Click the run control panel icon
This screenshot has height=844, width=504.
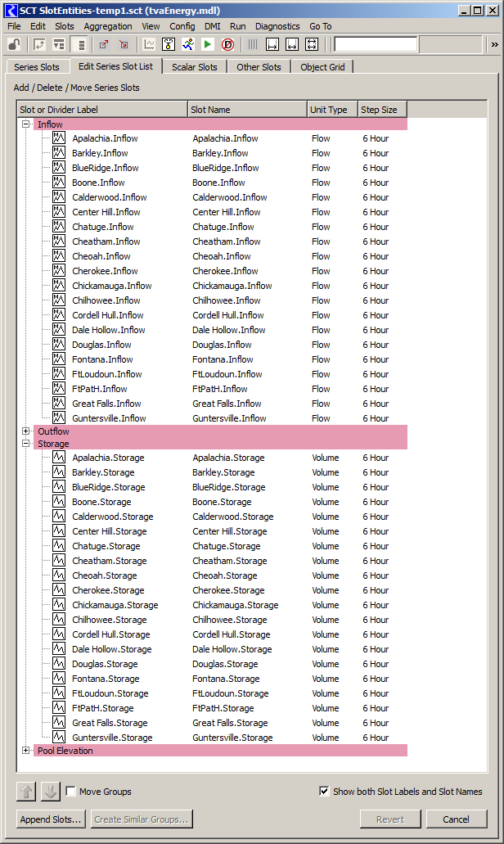169,45
